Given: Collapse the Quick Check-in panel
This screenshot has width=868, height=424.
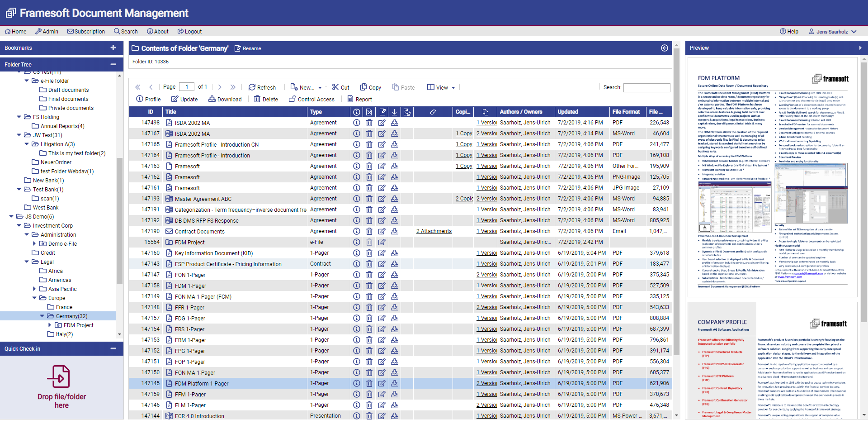Looking at the screenshot, I should click(x=113, y=348).
